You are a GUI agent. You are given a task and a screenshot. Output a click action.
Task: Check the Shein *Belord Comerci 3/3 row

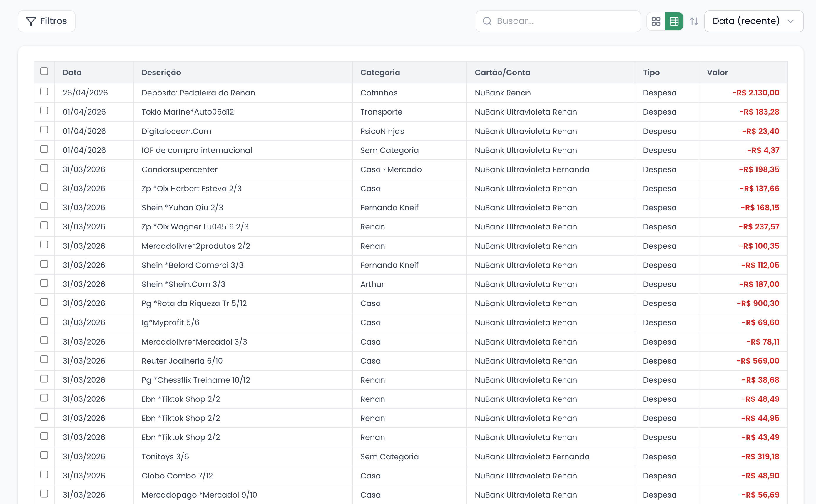(x=44, y=264)
